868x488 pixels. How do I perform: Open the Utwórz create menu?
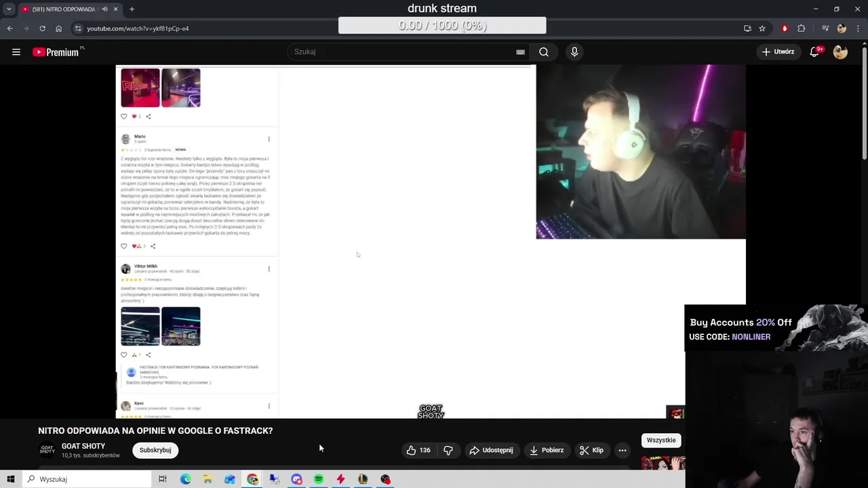pyautogui.click(x=778, y=52)
